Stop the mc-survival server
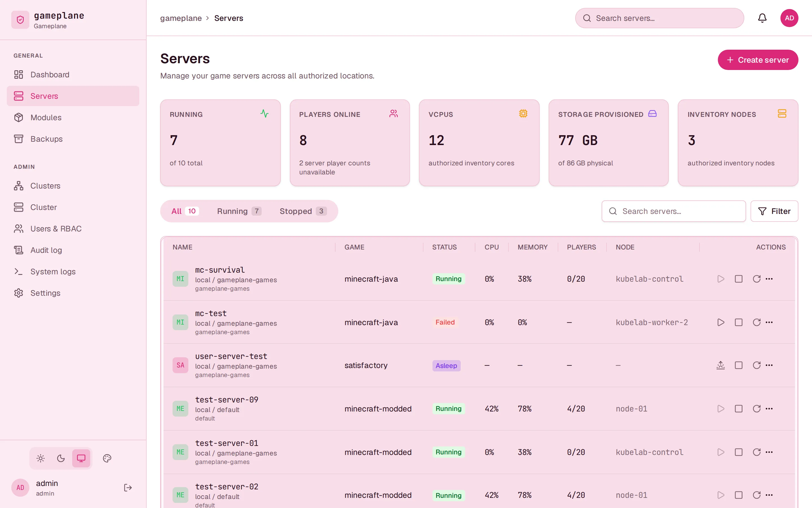The width and height of the screenshot is (812, 508). click(x=738, y=279)
